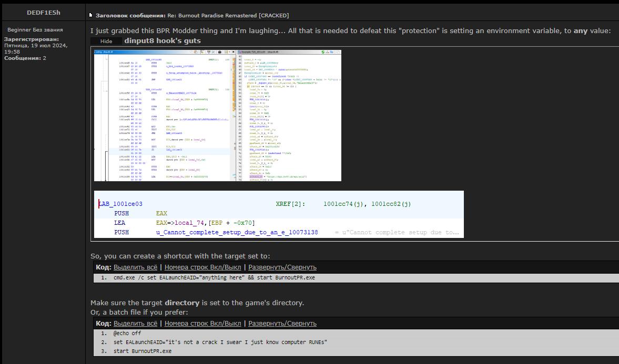
Task: Click Выделить всё above the cmd.exe code
Action: coord(135,267)
